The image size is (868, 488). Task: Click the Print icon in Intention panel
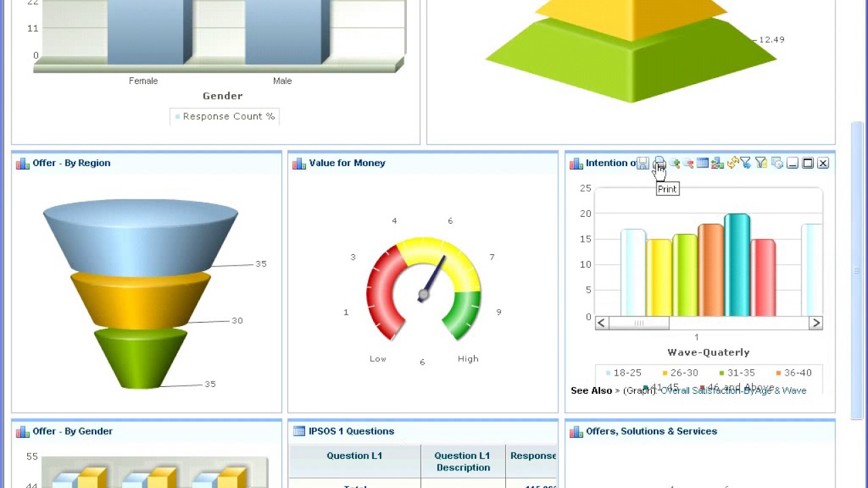658,163
